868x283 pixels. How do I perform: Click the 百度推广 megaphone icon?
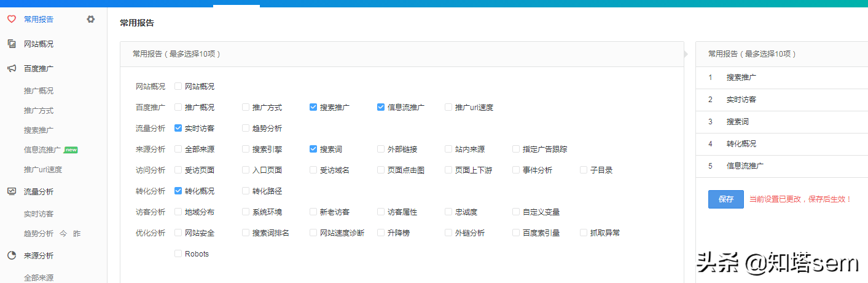(11, 68)
